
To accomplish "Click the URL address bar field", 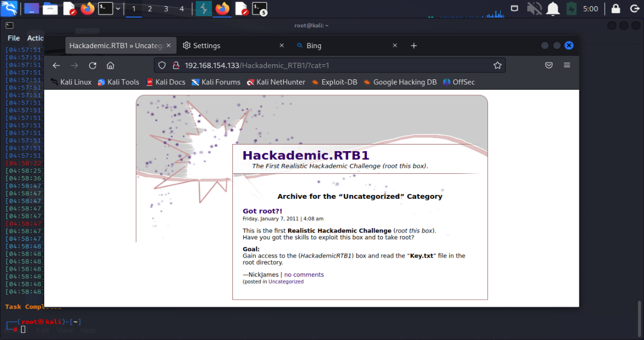I will [332, 65].
